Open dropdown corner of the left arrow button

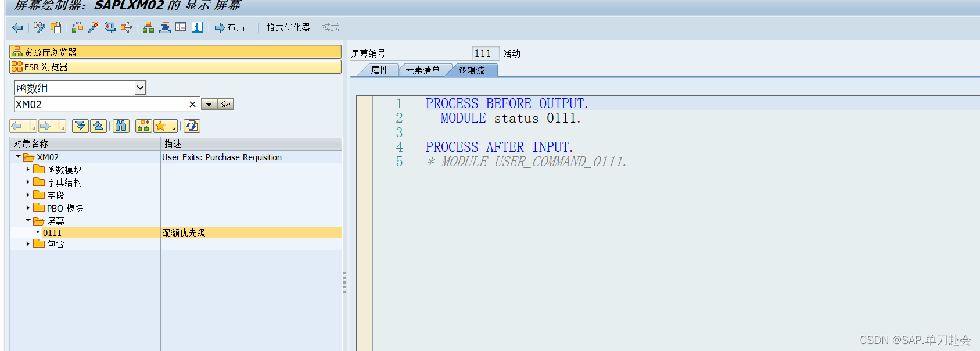(33, 129)
